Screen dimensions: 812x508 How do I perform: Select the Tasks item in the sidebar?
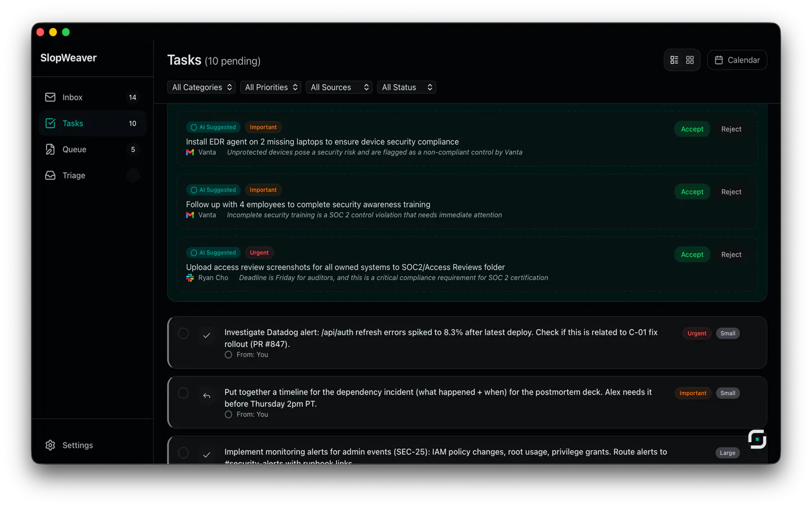(x=92, y=123)
